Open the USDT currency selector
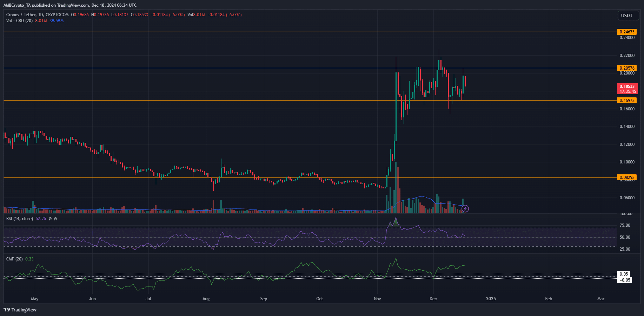This screenshot has height=316, width=644. pyautogui.click(x=626, y=15)
